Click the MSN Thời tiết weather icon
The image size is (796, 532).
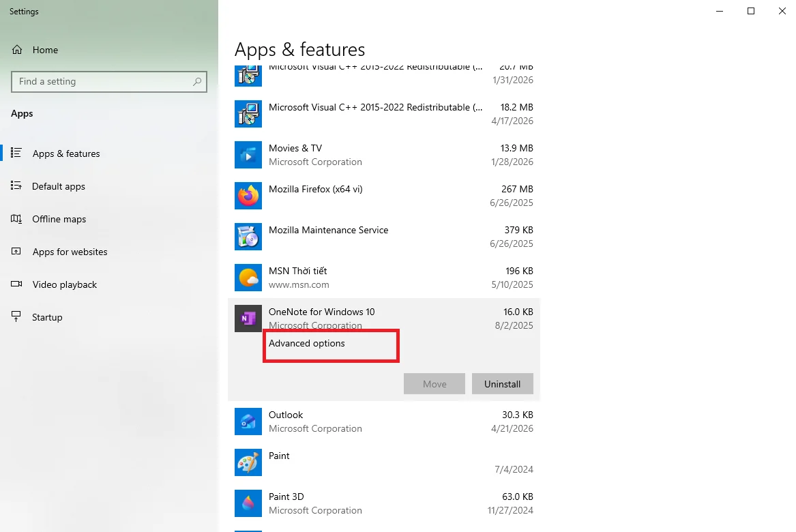248,278
